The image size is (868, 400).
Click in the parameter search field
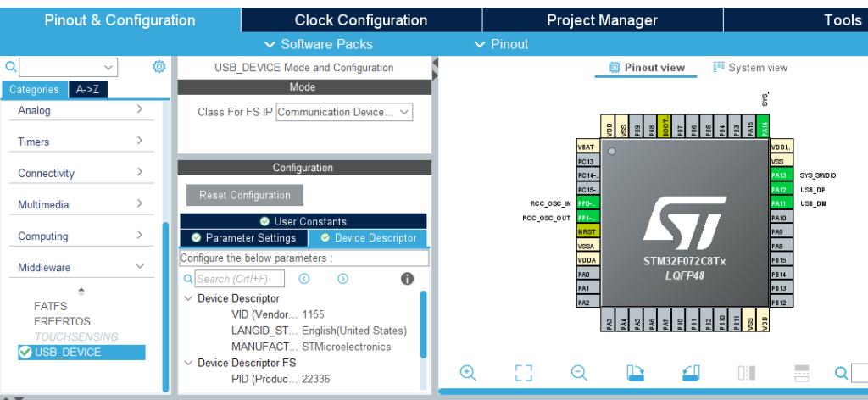pyautogui.click(x=240, y=278)
